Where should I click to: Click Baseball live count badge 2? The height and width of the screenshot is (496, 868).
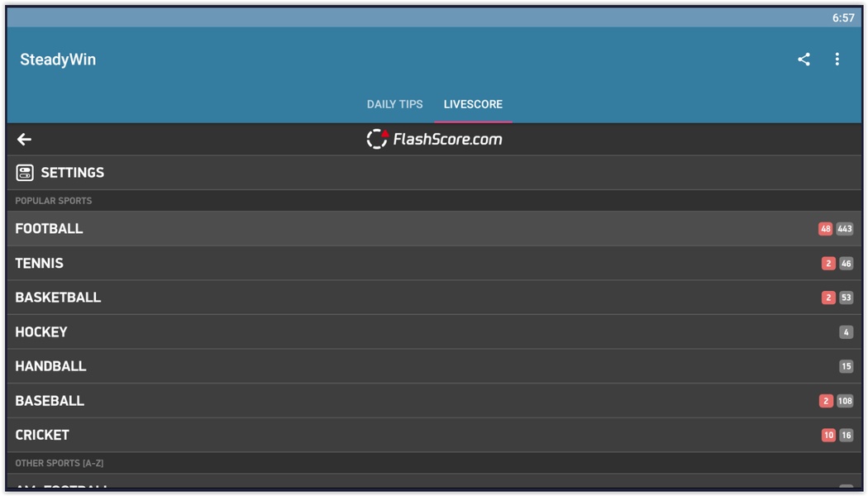[826, 401]
